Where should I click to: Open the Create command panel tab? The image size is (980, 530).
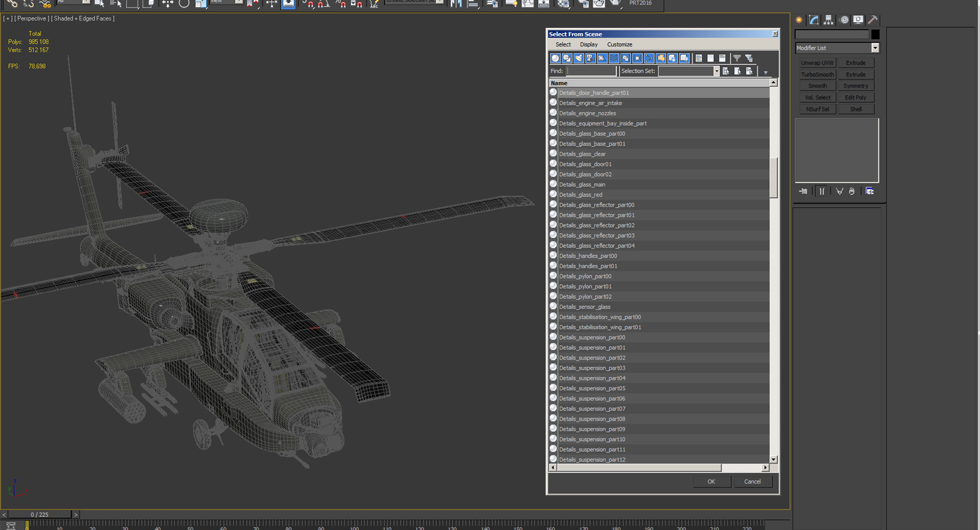(800, 20)
